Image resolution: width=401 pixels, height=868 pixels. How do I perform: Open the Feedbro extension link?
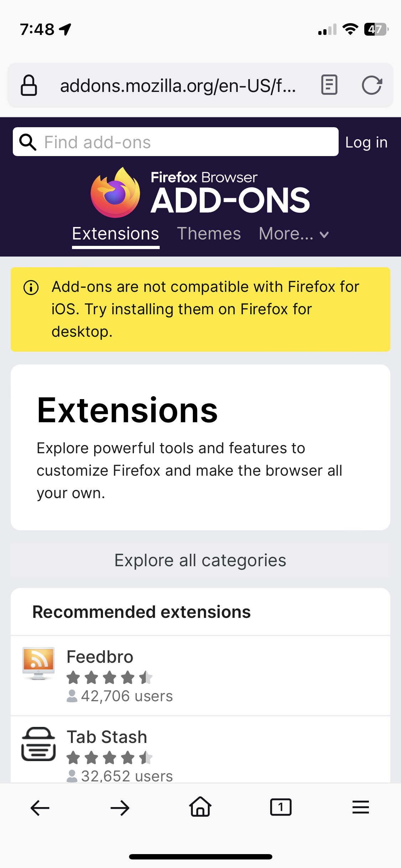[x=100, y=657]
